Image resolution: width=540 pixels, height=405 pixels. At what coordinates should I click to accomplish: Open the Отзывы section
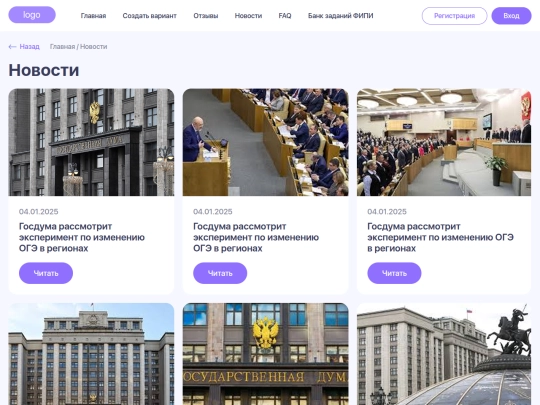click(206, 16)
